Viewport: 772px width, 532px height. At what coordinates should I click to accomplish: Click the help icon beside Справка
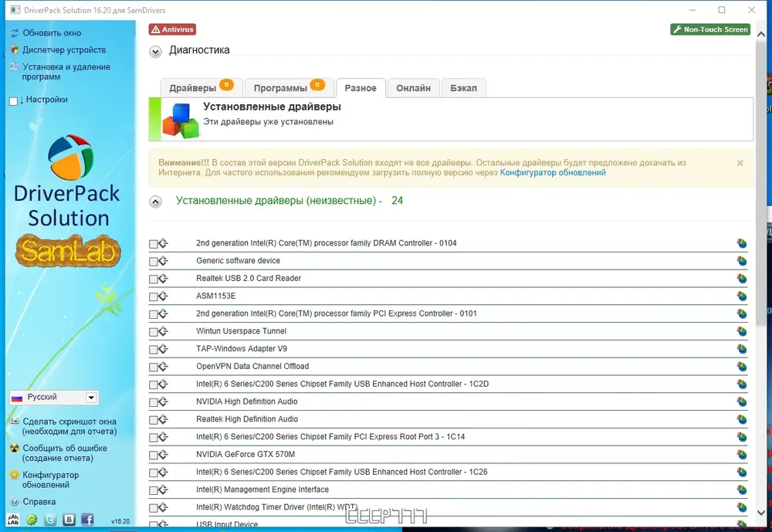[15, 501]
